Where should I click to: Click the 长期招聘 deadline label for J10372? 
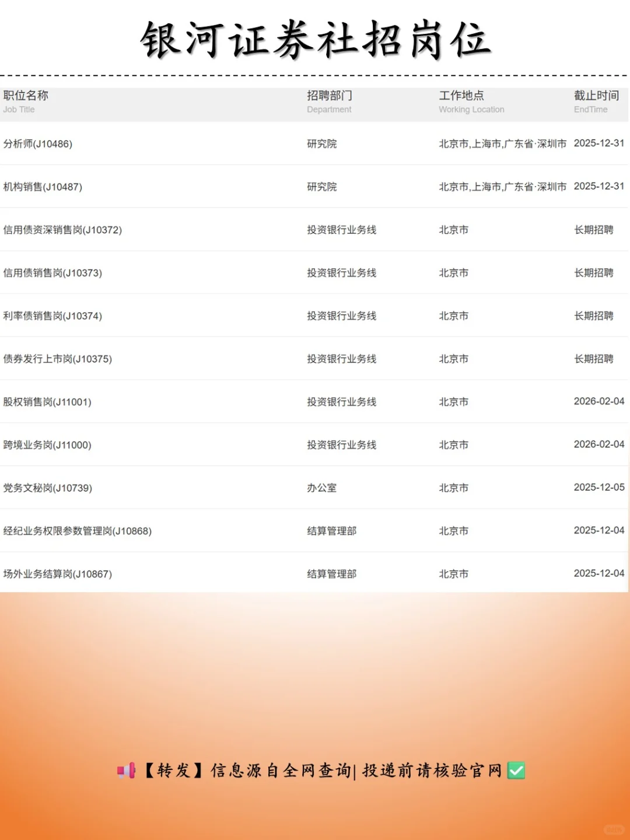pyautogui.click(x=594, y=230)
